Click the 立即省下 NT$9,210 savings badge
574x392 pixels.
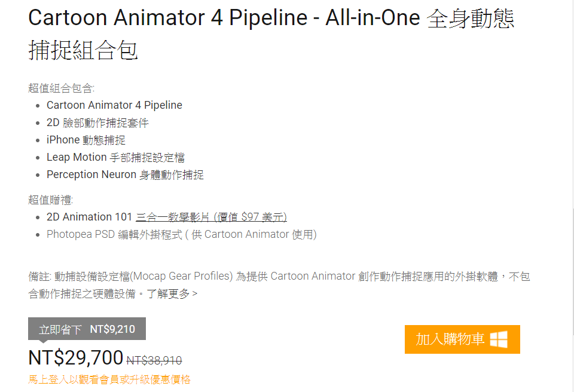click(x=87, y=329)
